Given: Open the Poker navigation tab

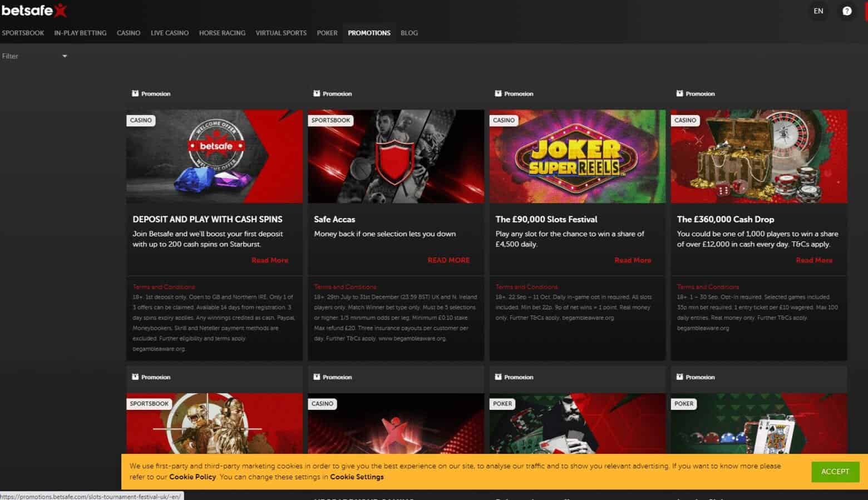Looking at the screenshot, I should tap(327, 33).
